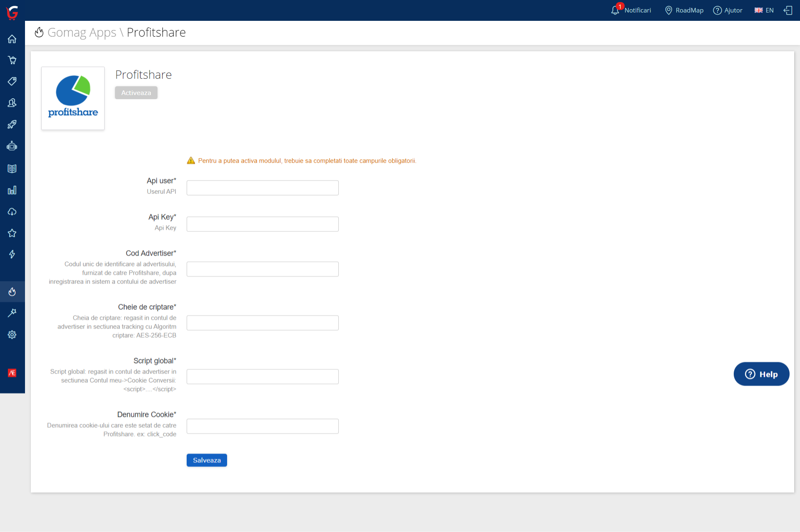Image resolution: width=800 pixels, height=532 pixels.
Task: Open RoadMap link in top bar
Action: coord(689,10)
